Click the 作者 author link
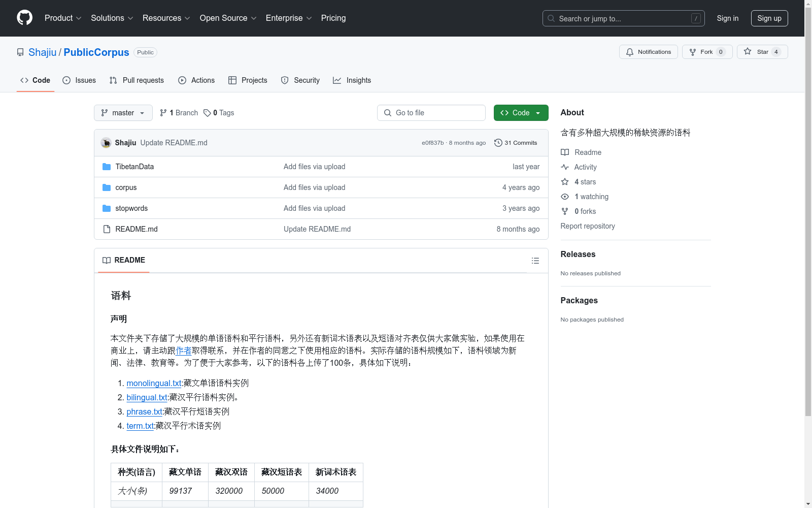Image resolution: width=812 pixels, height=508 pixels. [x=184, y=351]
